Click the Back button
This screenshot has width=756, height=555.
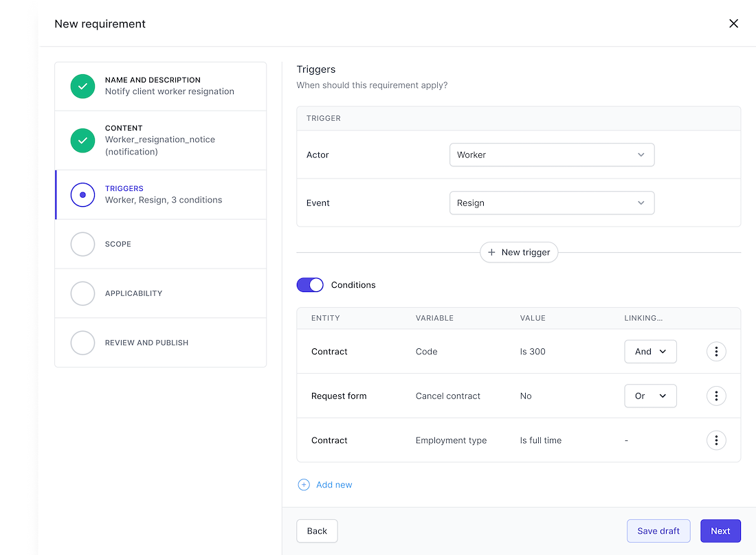click(x=317, y=531)
